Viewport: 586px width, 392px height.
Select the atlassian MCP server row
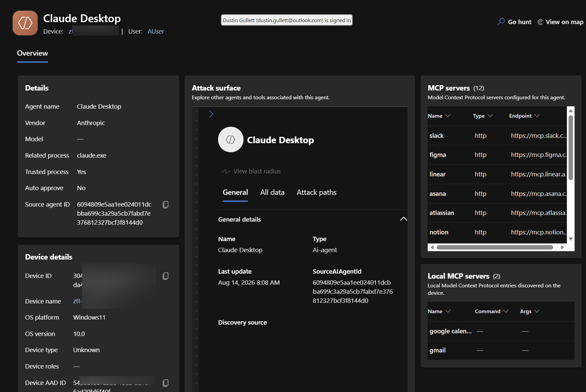[497, 213]
